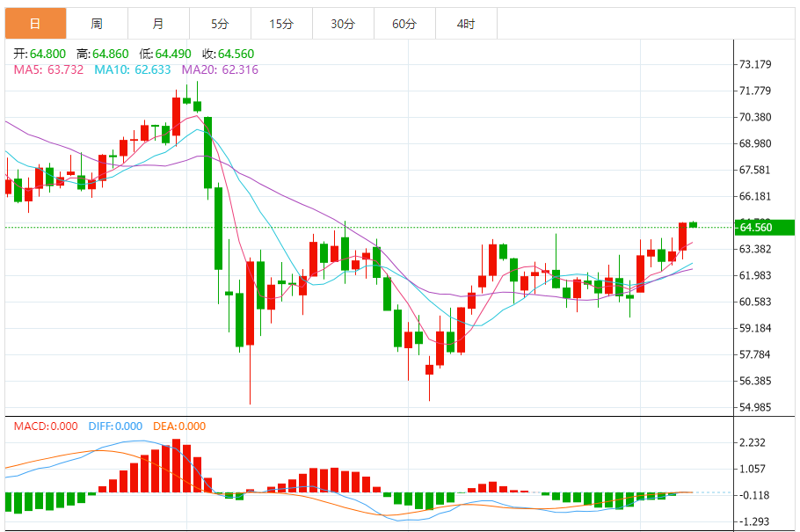The height and width of the screenshot is (532, 800).
Task: Click the MA5: 63.732 legend
Action: tap(48, 70)
